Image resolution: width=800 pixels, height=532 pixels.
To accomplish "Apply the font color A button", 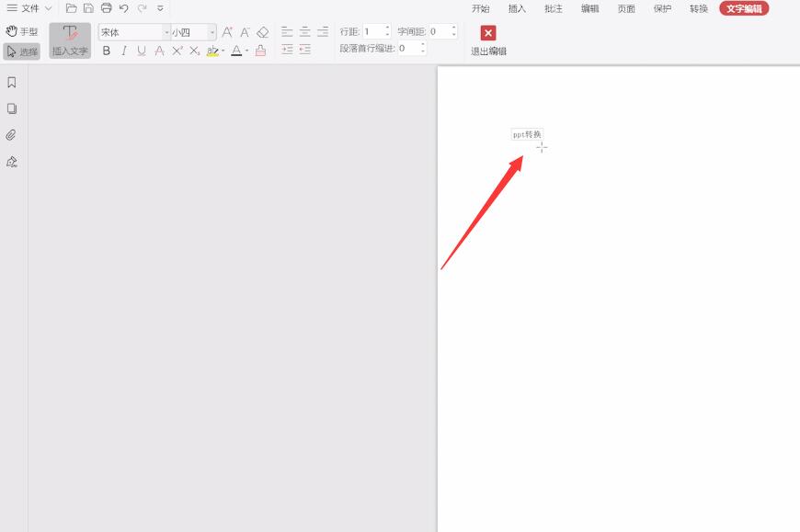I will point(236,51).
